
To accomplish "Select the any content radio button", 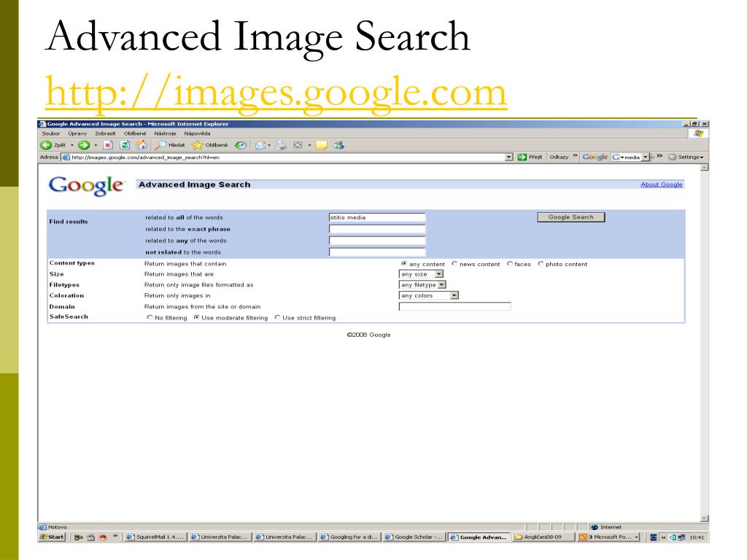I will pyautogui.click(x=404, y=263).
